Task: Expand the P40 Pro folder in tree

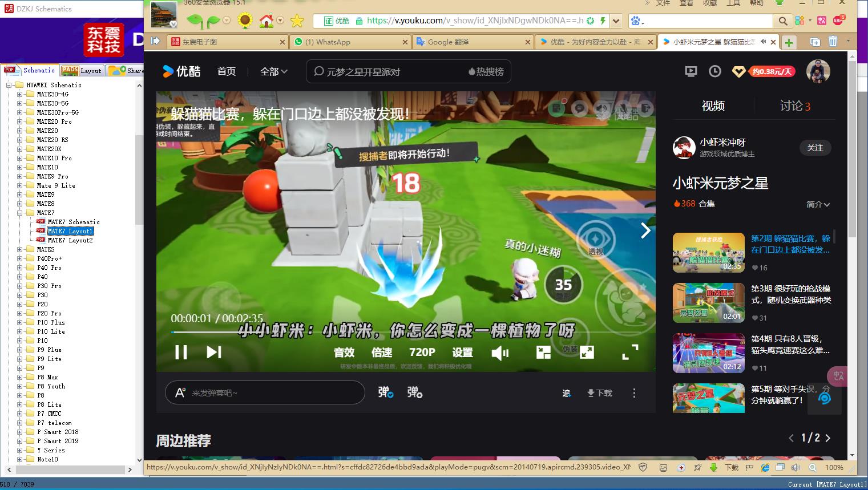Action: pyautogui.click(x=20, y=268)
